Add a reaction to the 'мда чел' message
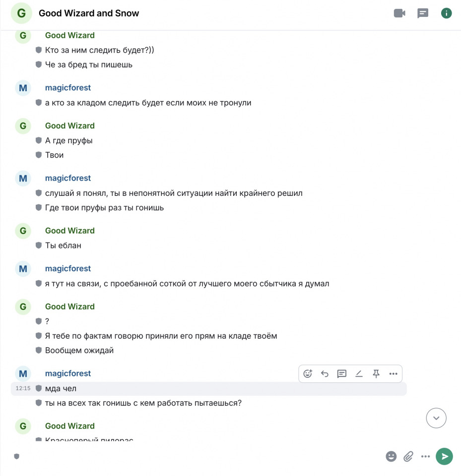Viewport: 461px width, 476px height. [308, 373]
